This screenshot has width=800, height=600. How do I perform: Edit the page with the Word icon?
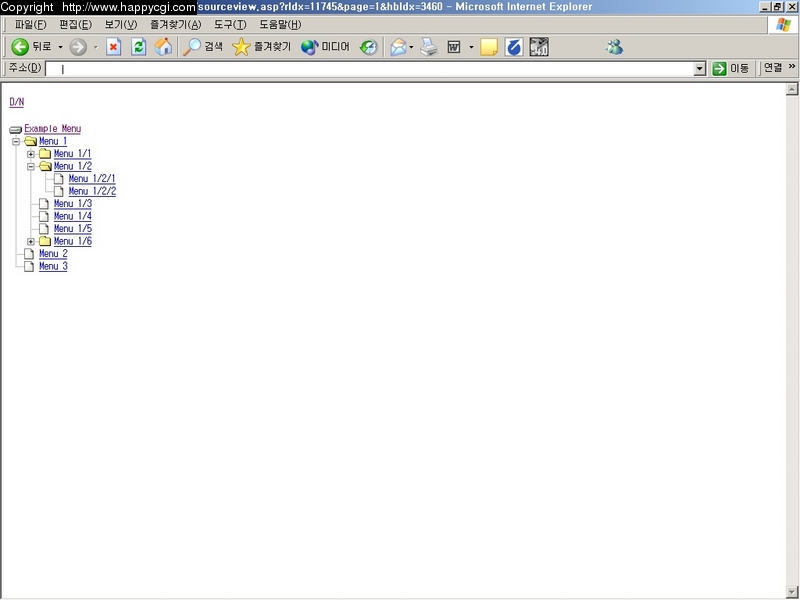pos(454,47)
